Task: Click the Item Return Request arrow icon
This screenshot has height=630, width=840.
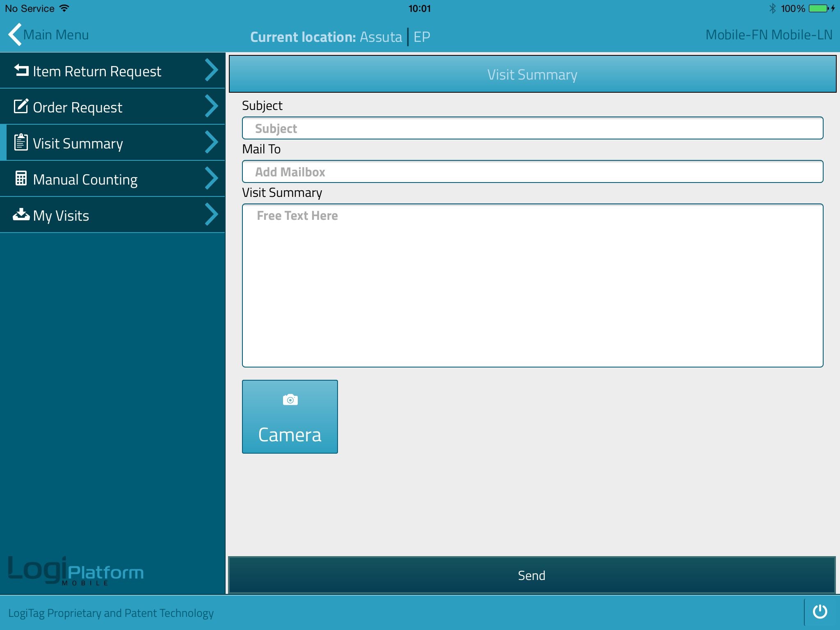Action: [x=21, y=71]
